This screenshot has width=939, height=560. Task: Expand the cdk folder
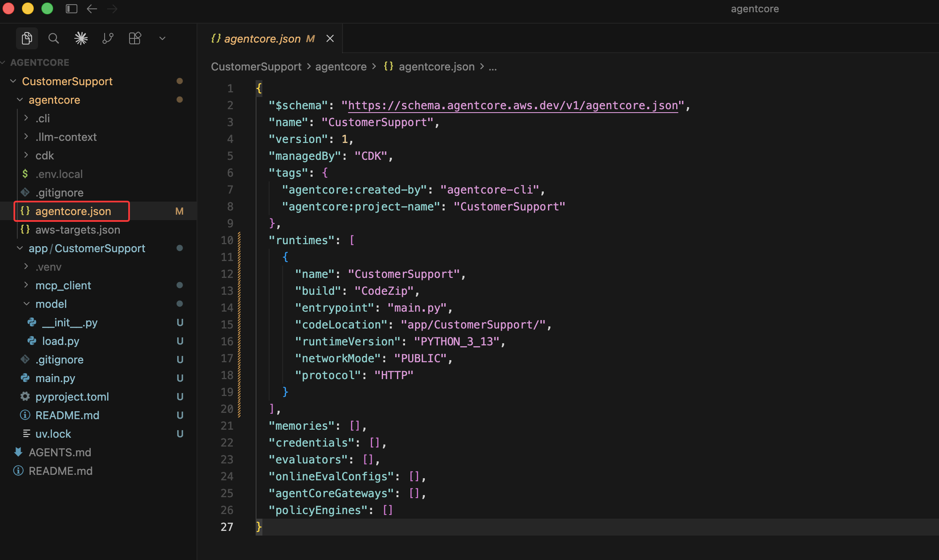[44, 156]
